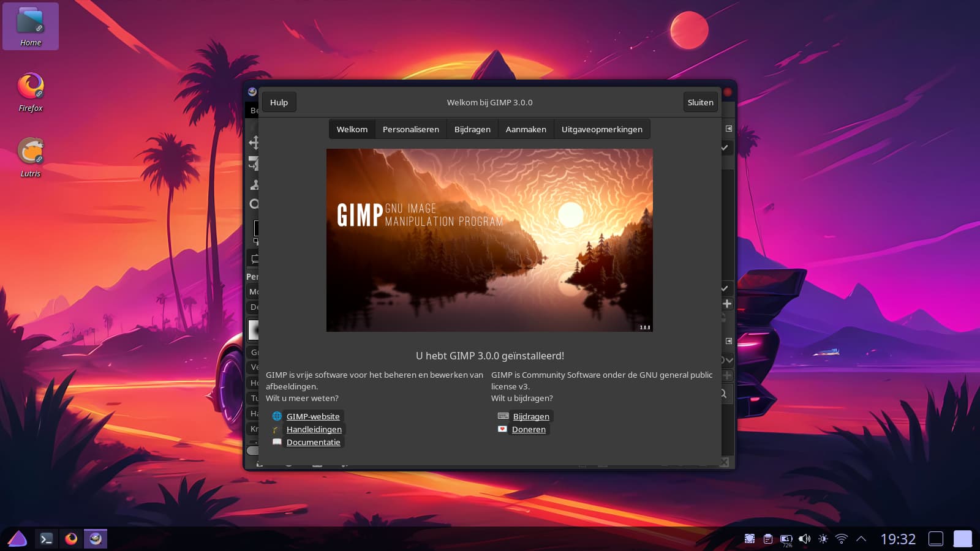Screen dimensions: 980x551
Task: Click the Sluiten button
Action: click(700, 102)
